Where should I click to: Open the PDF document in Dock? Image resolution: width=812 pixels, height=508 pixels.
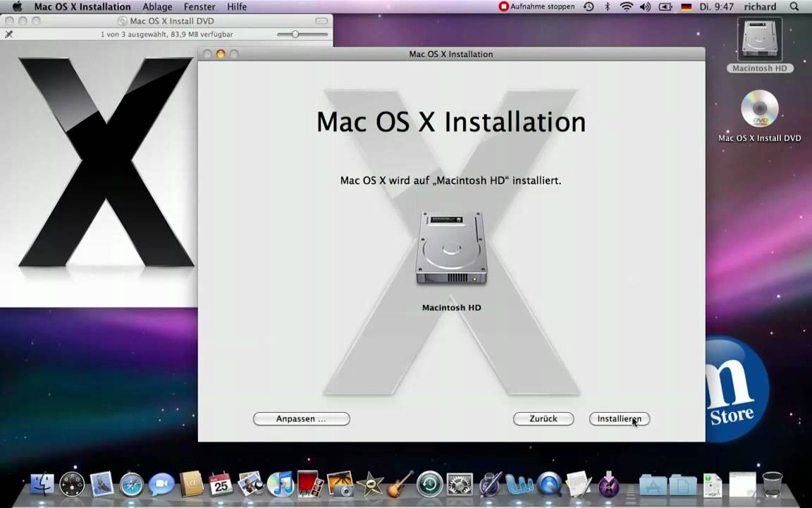[713, 485]
